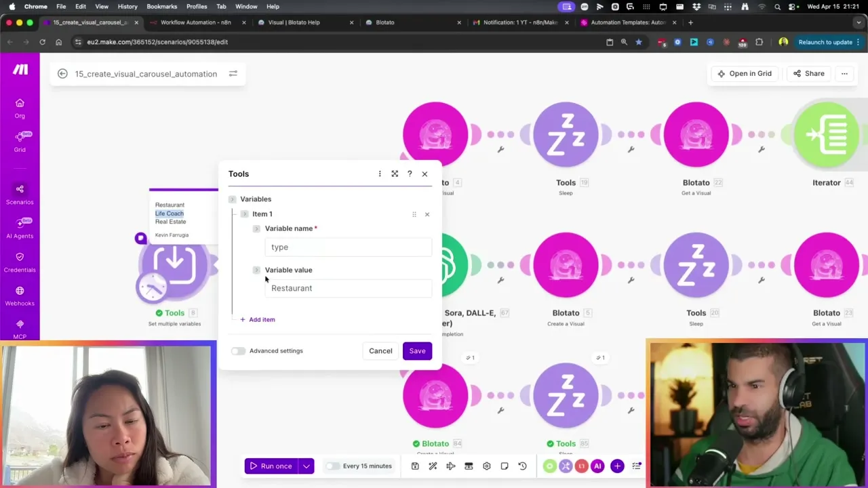
Task: Open the Chrome tab search dropdown
Action: click(x=857, y=22)
